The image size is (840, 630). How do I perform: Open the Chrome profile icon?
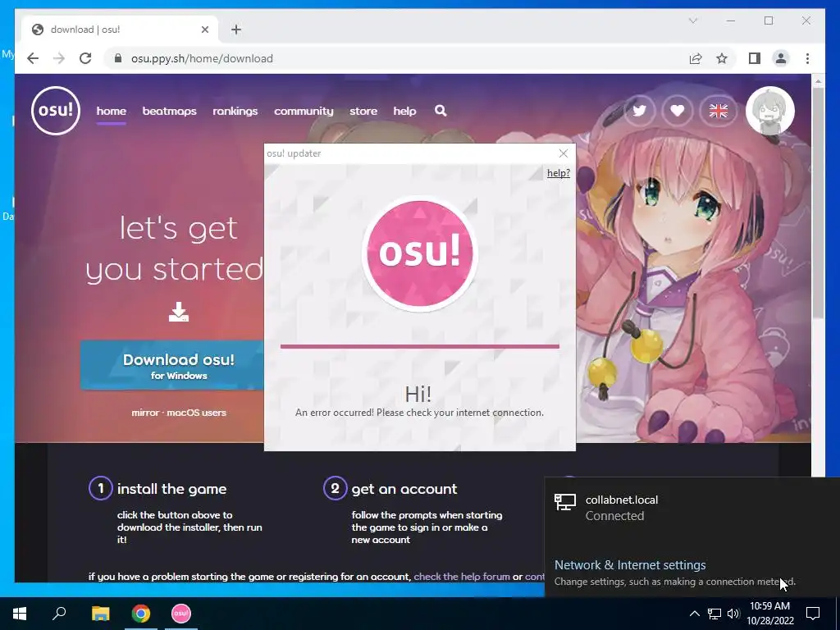781,58
